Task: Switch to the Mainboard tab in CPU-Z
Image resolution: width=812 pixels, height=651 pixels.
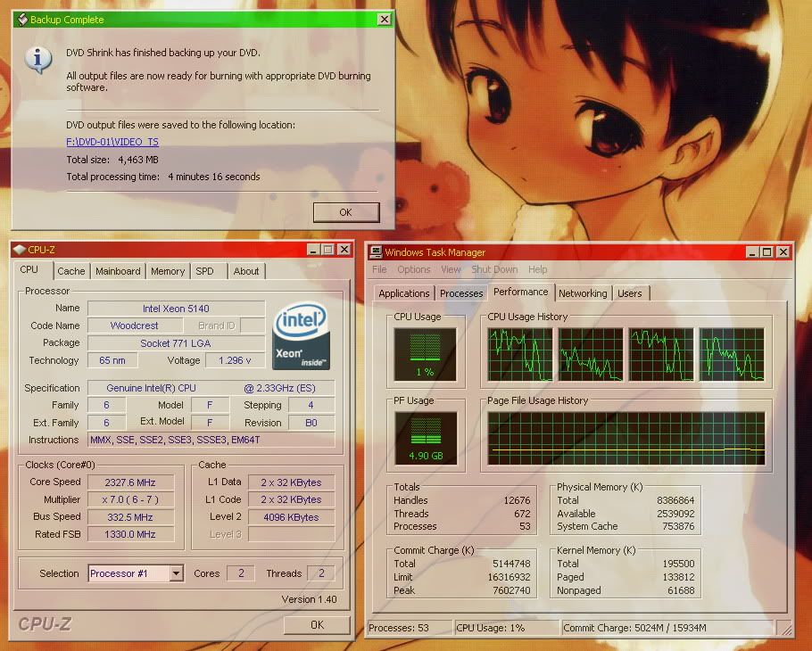Action: pyautogui.click(x=118, y=271)
